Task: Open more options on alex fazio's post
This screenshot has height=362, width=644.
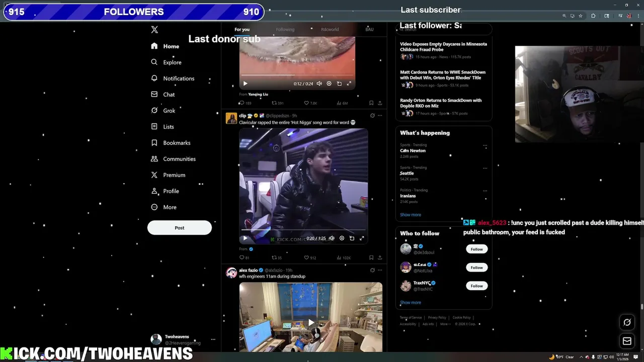Action: pyautogui.click(x=380, y=270)
